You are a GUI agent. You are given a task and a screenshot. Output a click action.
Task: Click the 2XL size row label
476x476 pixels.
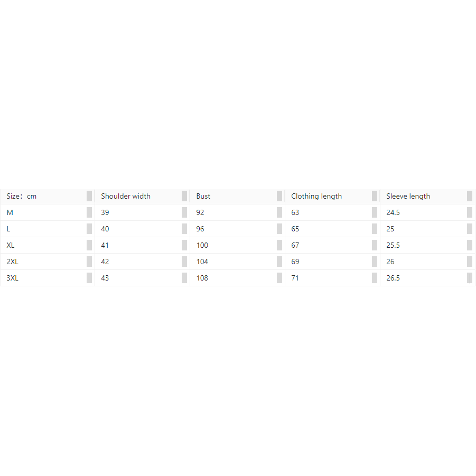(x=12, y=262)
